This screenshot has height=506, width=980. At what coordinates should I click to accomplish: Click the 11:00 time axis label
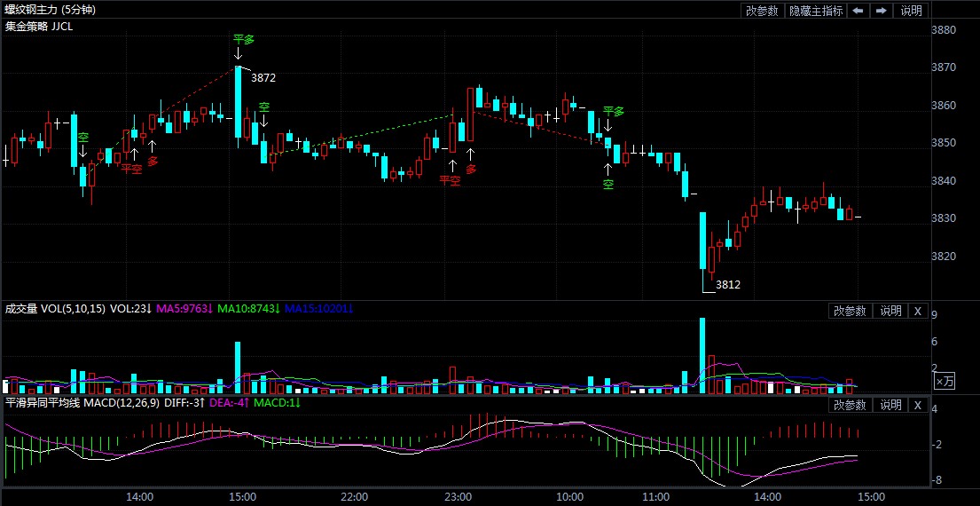pyautogui.click(x=655, y=496)
